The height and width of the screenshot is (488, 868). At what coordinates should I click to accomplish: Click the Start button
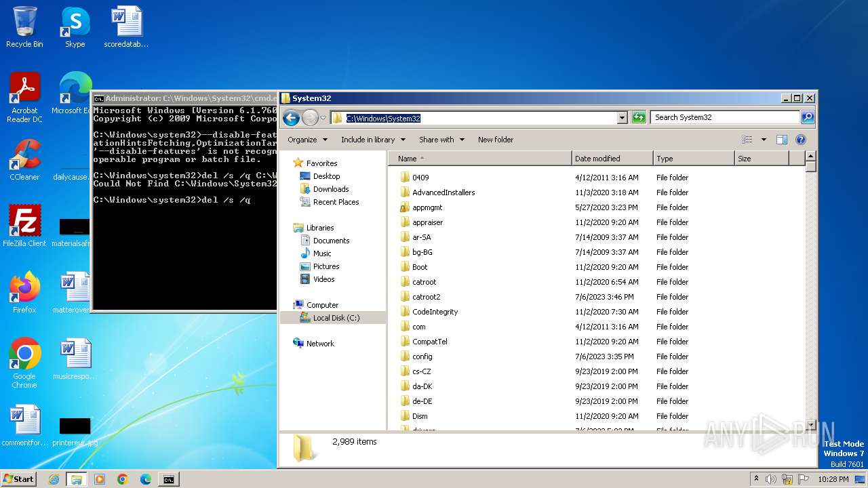[x=18, y=479]
